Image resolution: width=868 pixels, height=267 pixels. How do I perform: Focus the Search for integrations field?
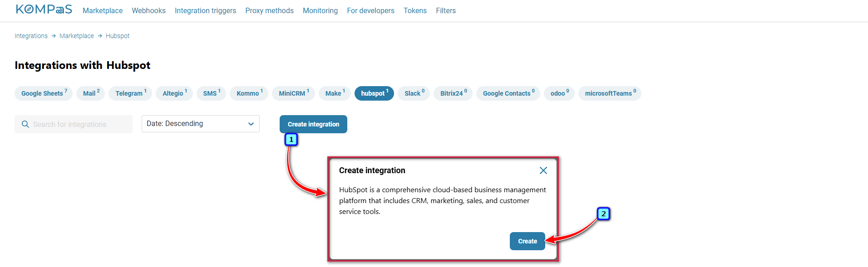tap(74, 124)
